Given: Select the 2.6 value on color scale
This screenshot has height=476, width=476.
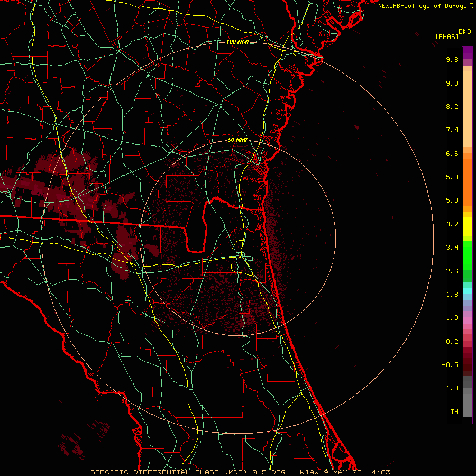Looking at the screenshot, I should point(452,271).
